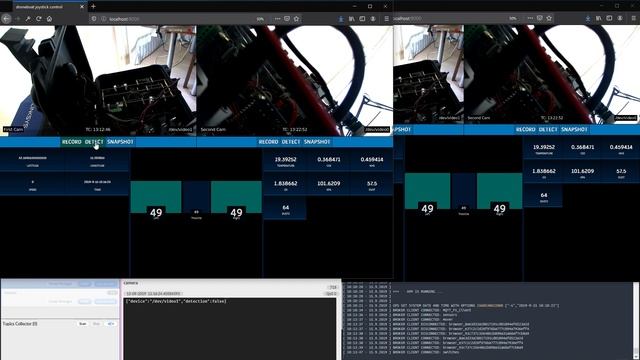
Task: Toggle sidebar view in left browser
Action: tap(362, 19)
